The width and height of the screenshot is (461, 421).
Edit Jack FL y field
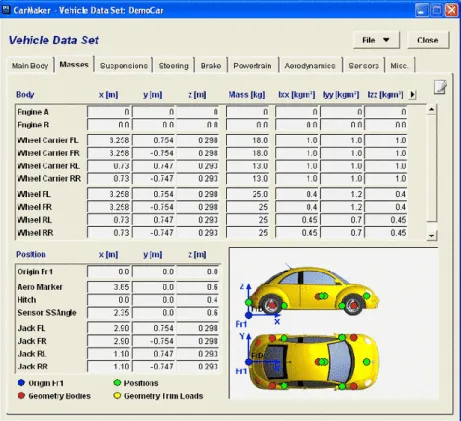153,328
